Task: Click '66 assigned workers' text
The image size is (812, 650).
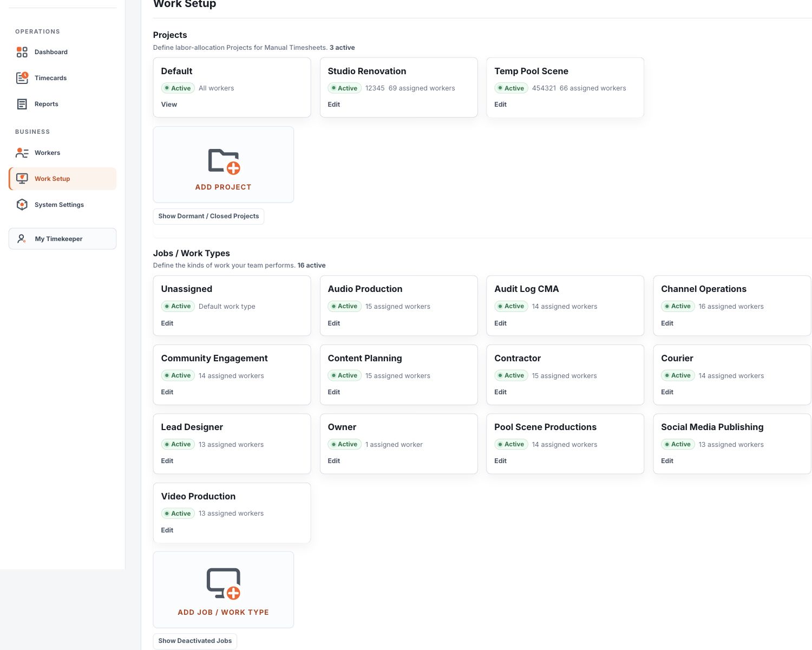Action: 593,88
